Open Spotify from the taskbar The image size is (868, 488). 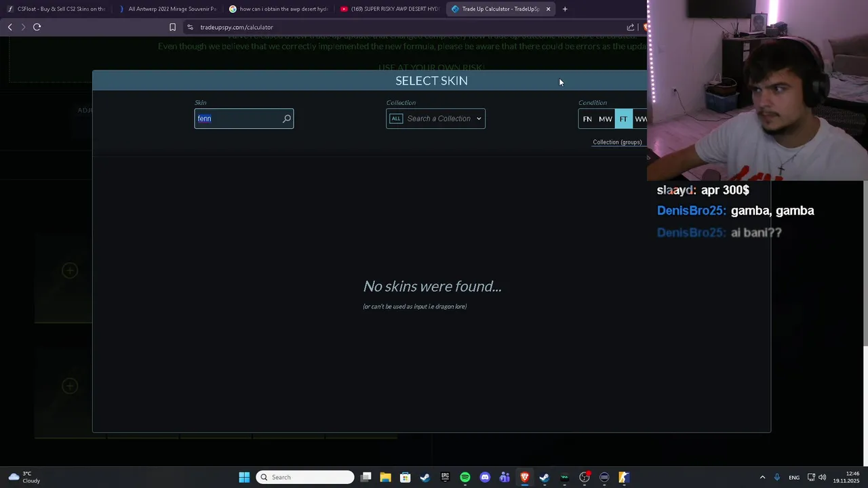point(465,477)
